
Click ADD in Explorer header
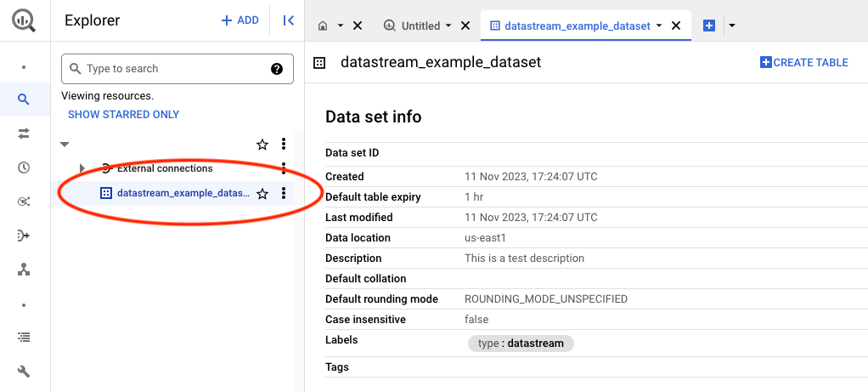[x=240, y=20]
